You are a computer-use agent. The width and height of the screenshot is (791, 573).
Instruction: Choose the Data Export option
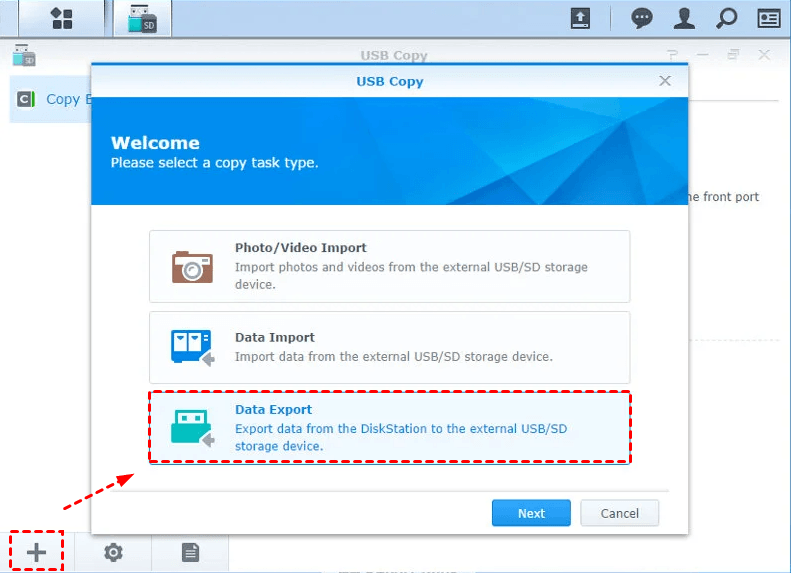389,427
